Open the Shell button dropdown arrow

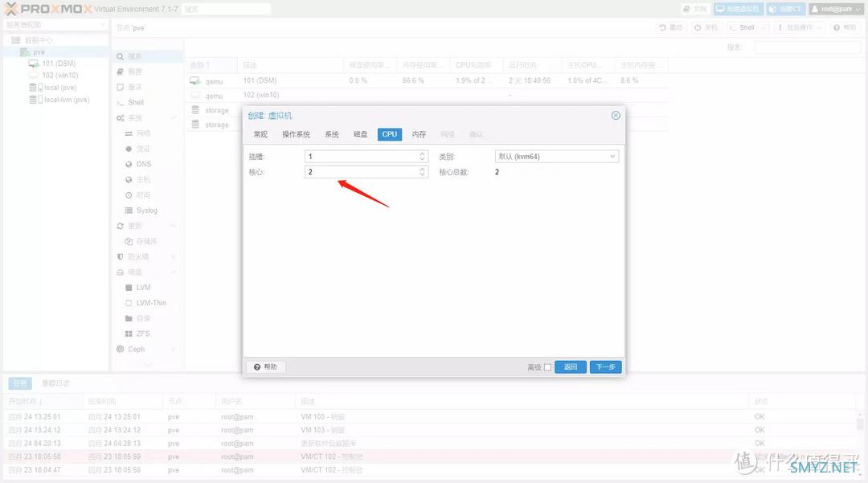tap(763, 27)
